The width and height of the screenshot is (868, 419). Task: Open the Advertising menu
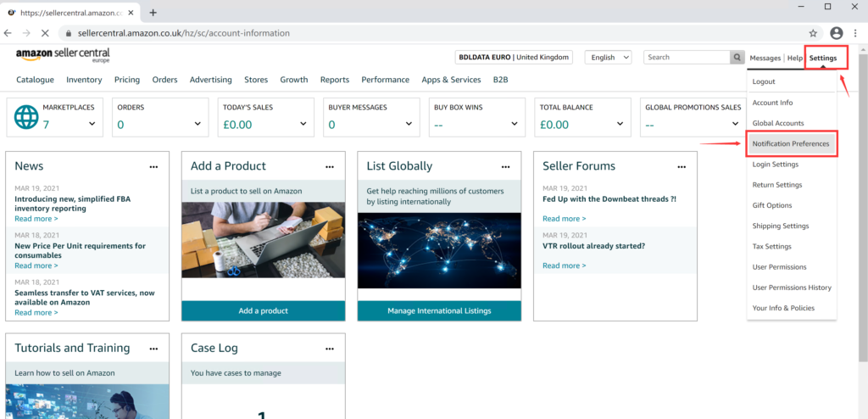click(211, 80)
